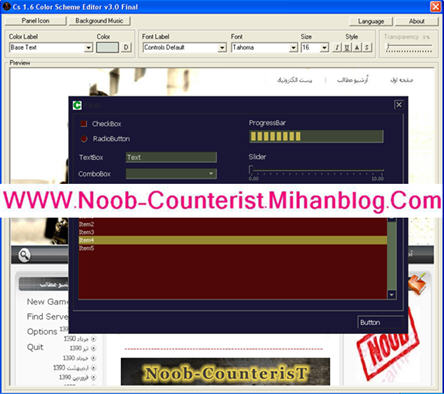Toggle the underline style button
This screenshot has height=394, width=444.
347,48
